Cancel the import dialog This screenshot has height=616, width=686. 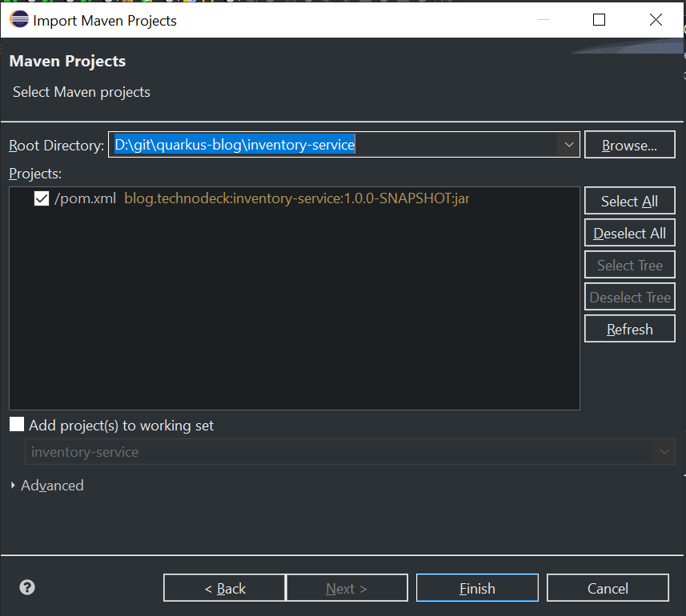608,588
